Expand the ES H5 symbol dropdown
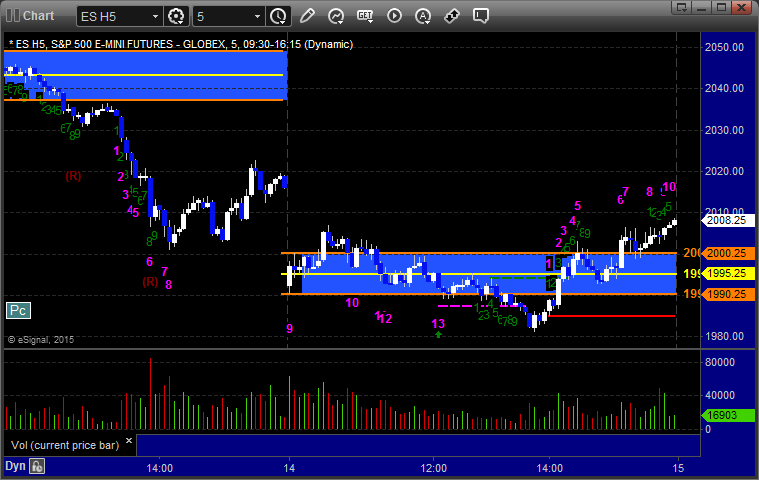 [153, 17]
